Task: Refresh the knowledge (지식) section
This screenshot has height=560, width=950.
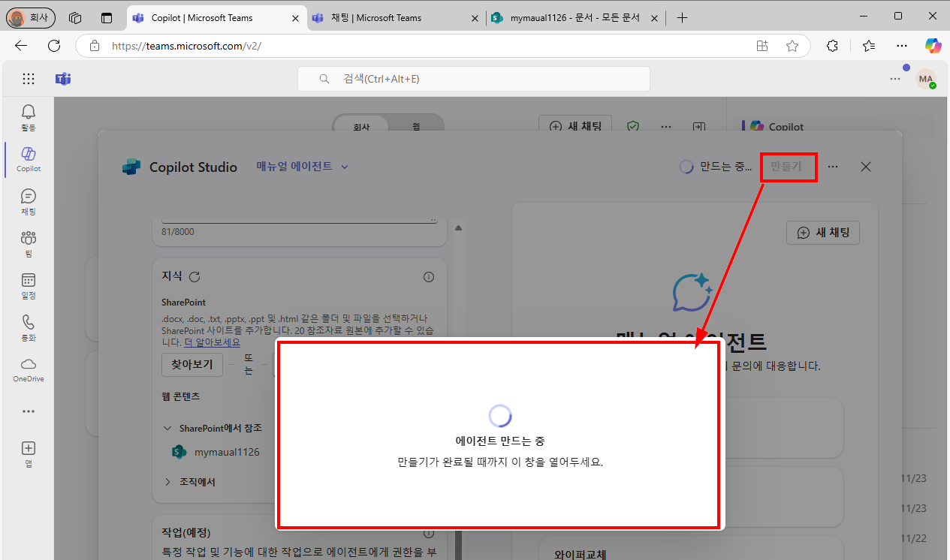Action: pyautogui.click(x=195, y=276)
